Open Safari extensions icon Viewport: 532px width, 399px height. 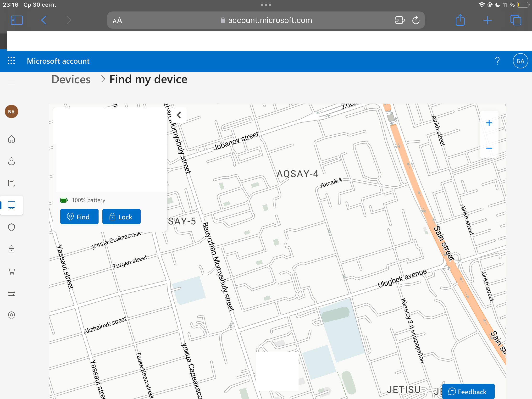(400, 20)
